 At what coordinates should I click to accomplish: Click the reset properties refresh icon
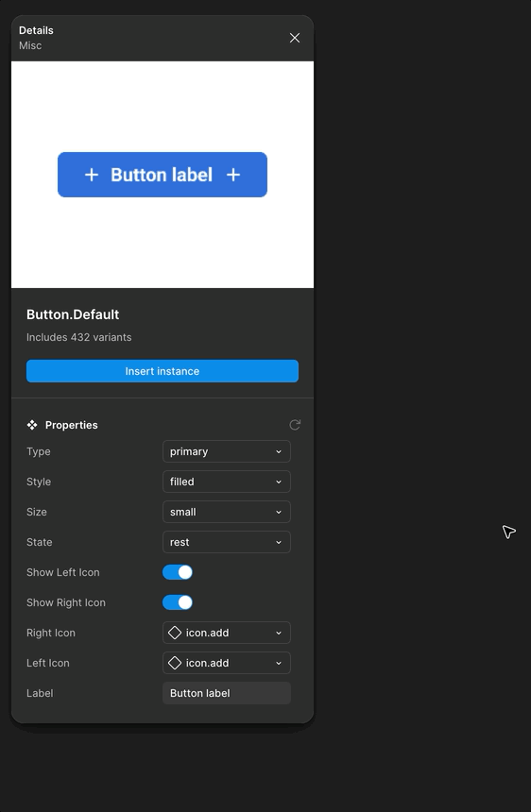click(x=295, y=425)
